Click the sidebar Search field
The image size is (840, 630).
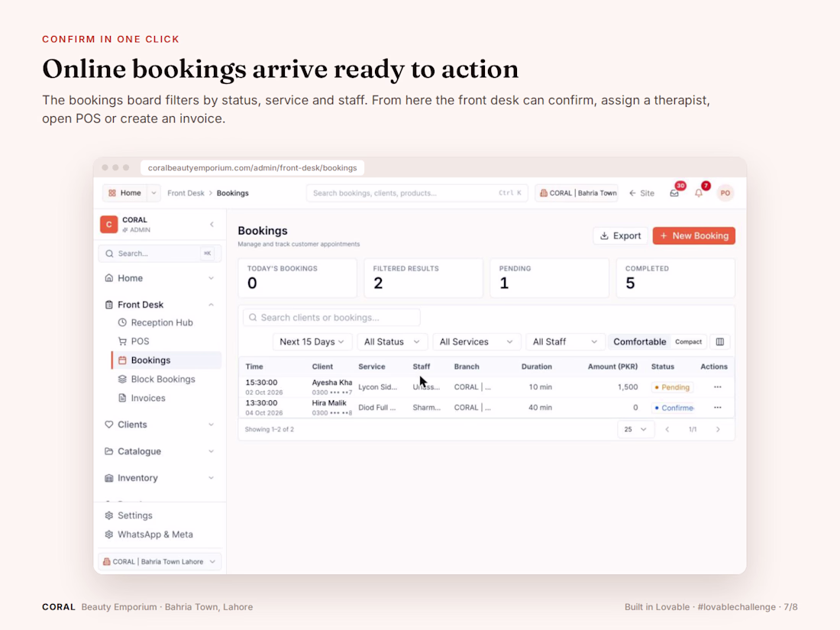[160, 254]
